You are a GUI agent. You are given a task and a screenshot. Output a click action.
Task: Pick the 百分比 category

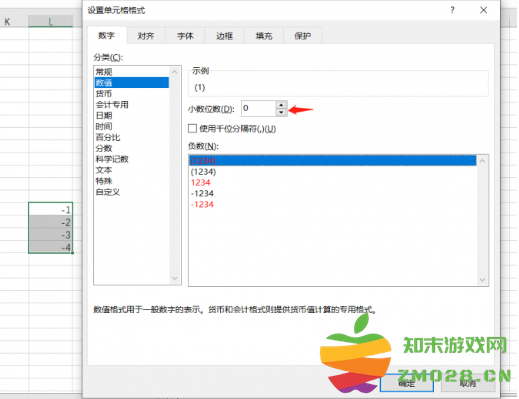(132, 137)
